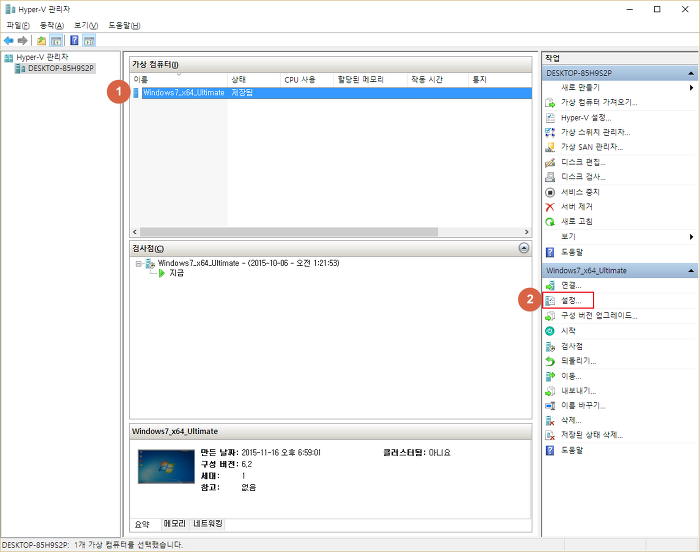The image size is (700, 552).
Task: Collapse the Windows7_x64_Ultimate actions section
Action: pos(691,271)
